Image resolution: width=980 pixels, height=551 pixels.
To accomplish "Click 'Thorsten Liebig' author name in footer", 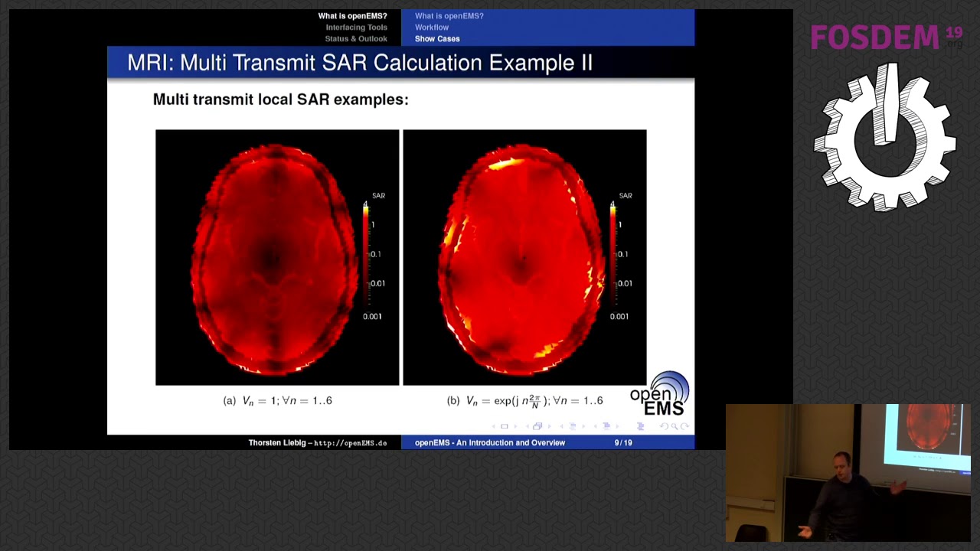I will 276,443.
